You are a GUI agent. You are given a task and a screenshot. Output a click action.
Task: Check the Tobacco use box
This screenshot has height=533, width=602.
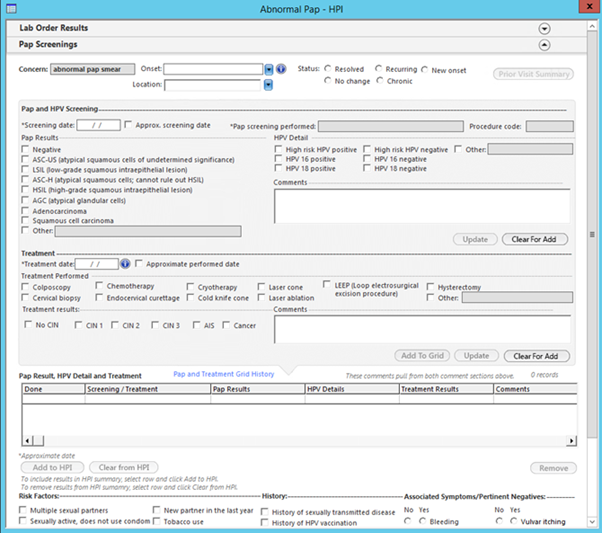(x=157, y=521)
